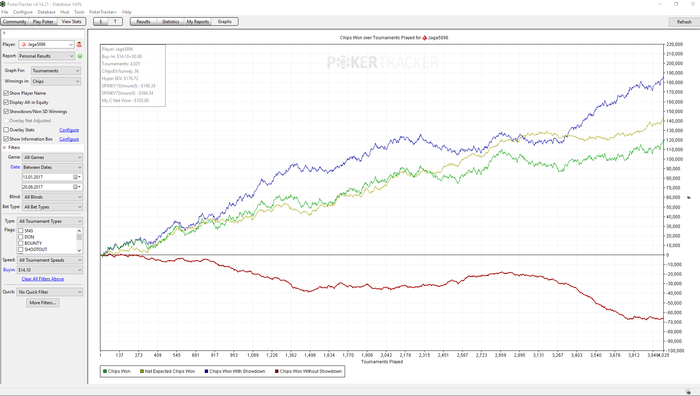Collapse the Filters section expander

click(x=5, y=147)
